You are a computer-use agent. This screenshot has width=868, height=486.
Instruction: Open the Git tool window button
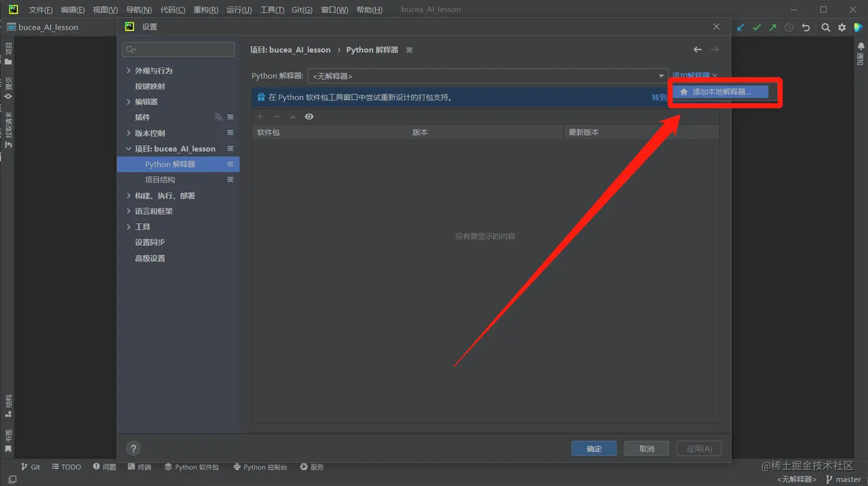pos(30,467)
